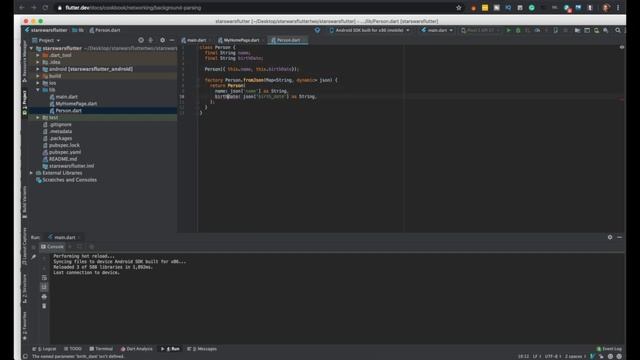Click the Person.dart breadcrumb in the navigation bar
Viewport: 640px width, 360px height.
(x=105, y=30)
